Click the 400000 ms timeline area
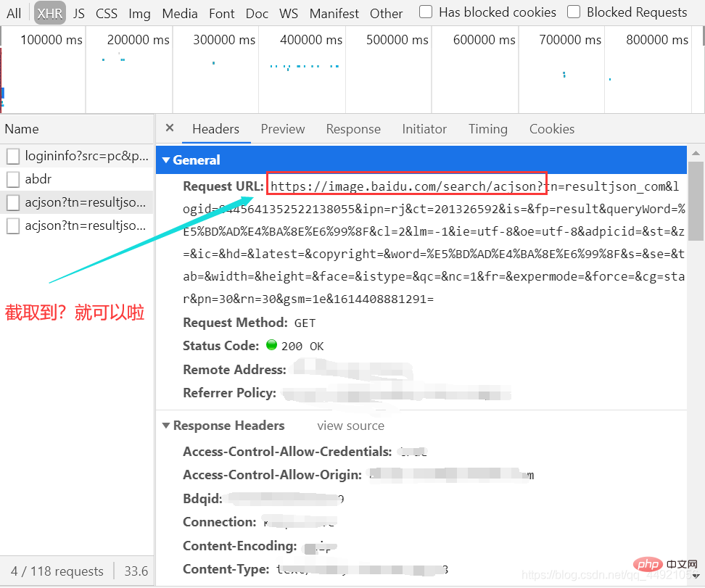 click(x=302, y=69)
